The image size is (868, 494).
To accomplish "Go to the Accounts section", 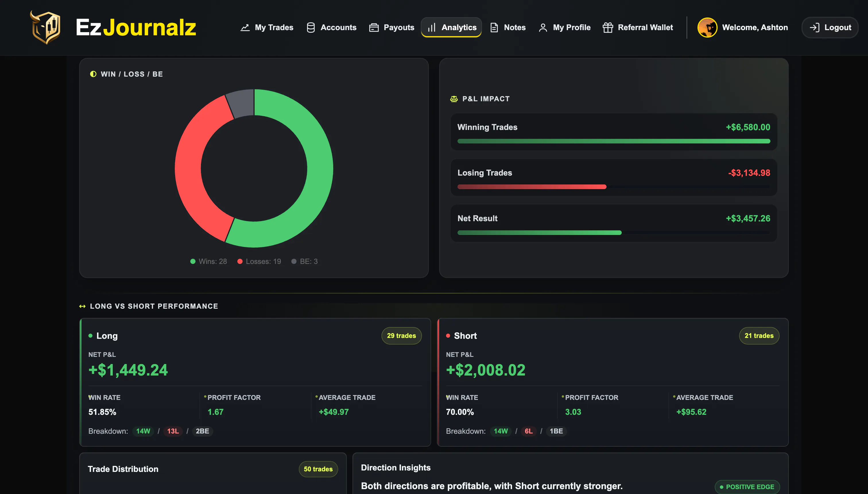I will click(x=331, y=28).
